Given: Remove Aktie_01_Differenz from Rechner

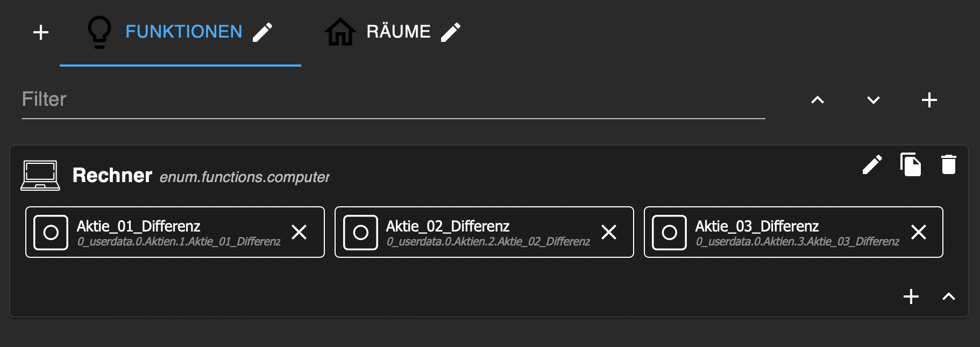Looking at the screenshot, I should click(x=299, y=232).
